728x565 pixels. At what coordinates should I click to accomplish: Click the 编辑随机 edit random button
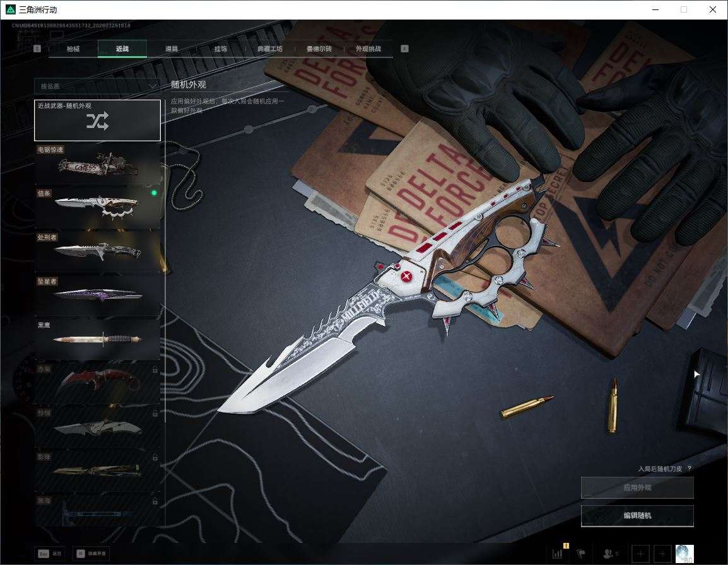(637, 516)
